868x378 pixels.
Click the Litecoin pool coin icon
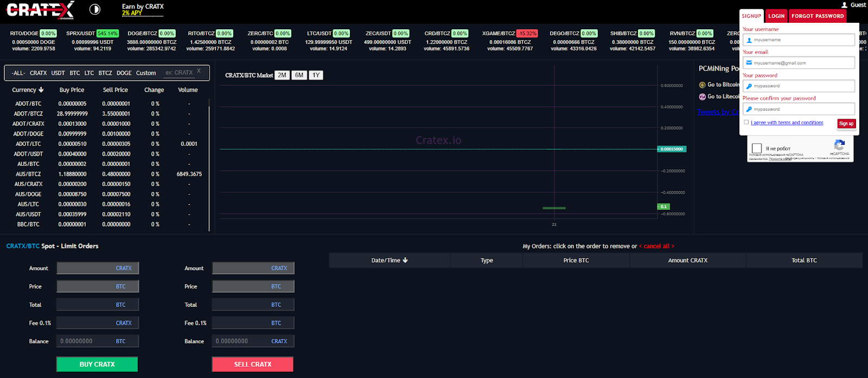coord(703,97)
